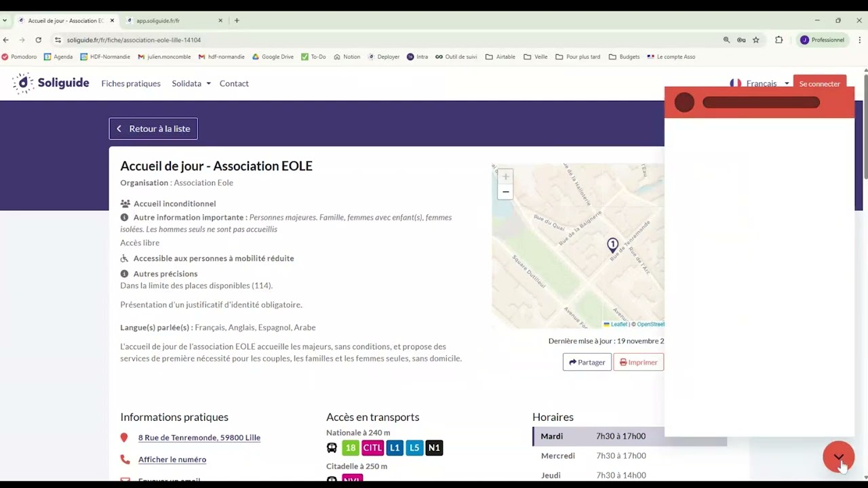
Task: Collapse the chat widget with red chevron button
Action: (839, 457)
